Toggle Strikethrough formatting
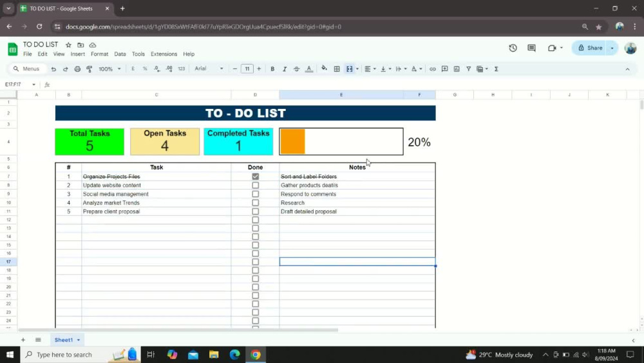The height and width of the screenshot is (363, 644). (x=296, y=69)
